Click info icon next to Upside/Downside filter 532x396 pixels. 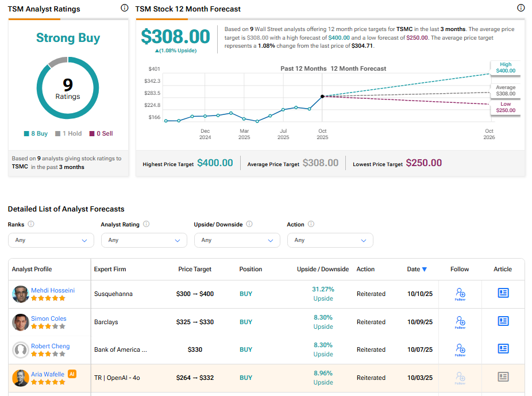249,224
